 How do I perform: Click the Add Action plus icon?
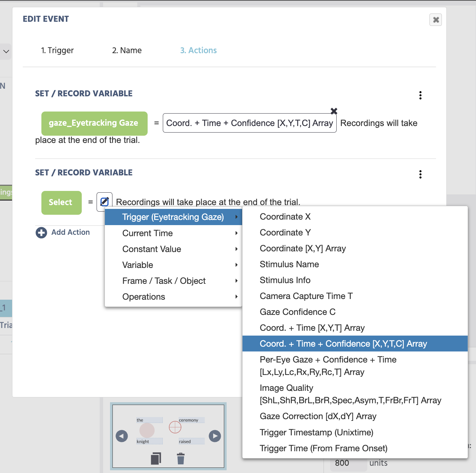point(41,233)
